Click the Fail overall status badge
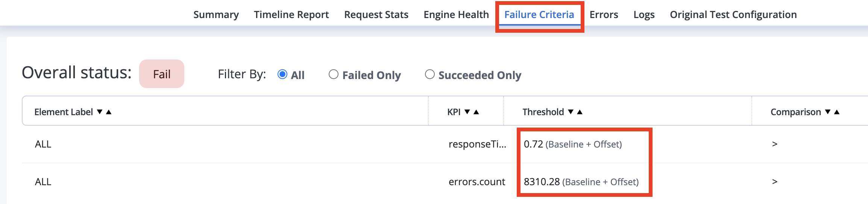The width and height of the screenshot is (868, 204). (x=162, y=74)
